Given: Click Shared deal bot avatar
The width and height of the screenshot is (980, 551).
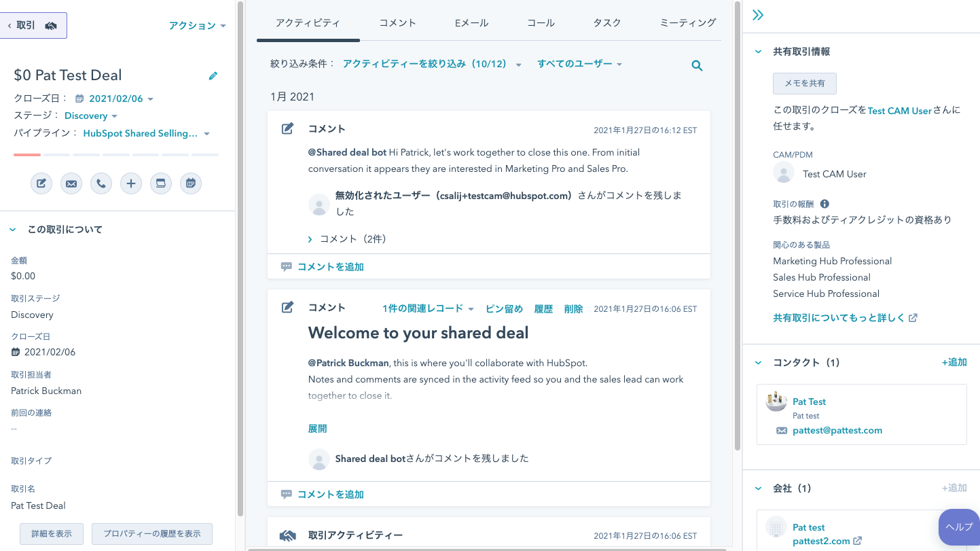Looking at the screenshot, I should 319,459.
